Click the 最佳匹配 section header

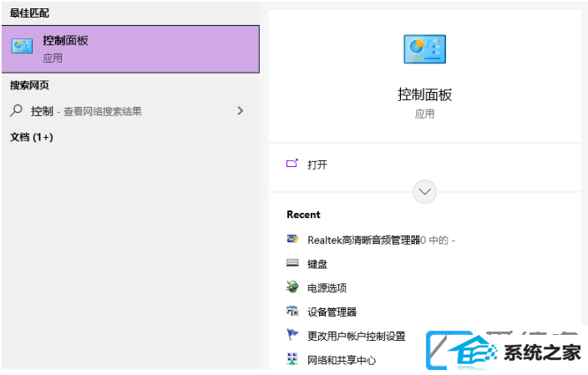pyautogui.click(x=29, y=13)
